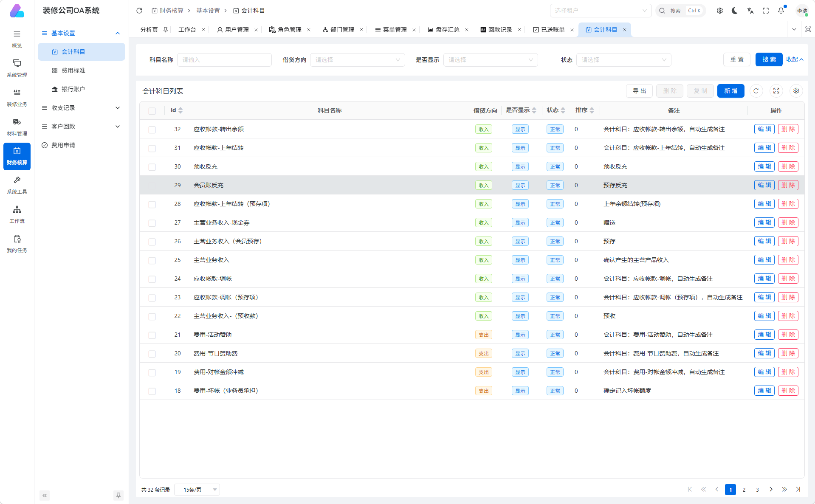Open 工作流 sidebar section
Viewport: 815px width, 504px height.
(17, 215)
